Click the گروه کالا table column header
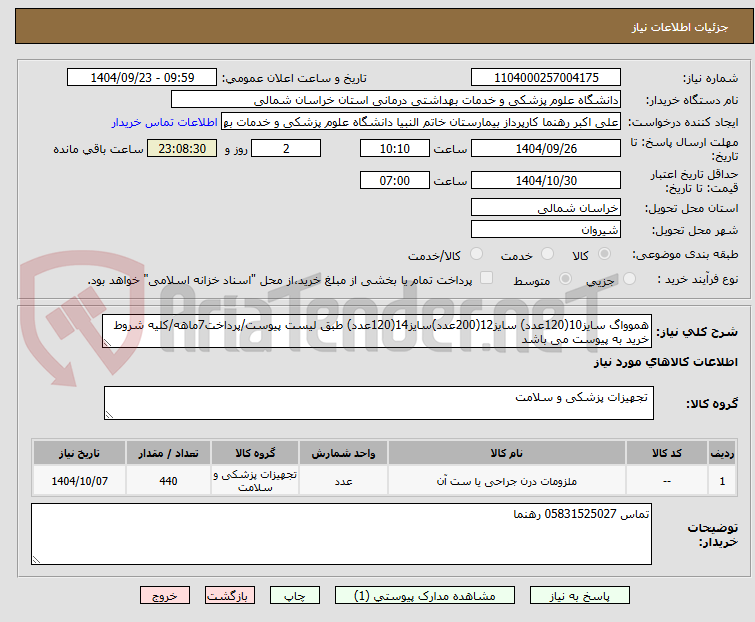This screenshot has width=755, height=622. click(255, 453)
